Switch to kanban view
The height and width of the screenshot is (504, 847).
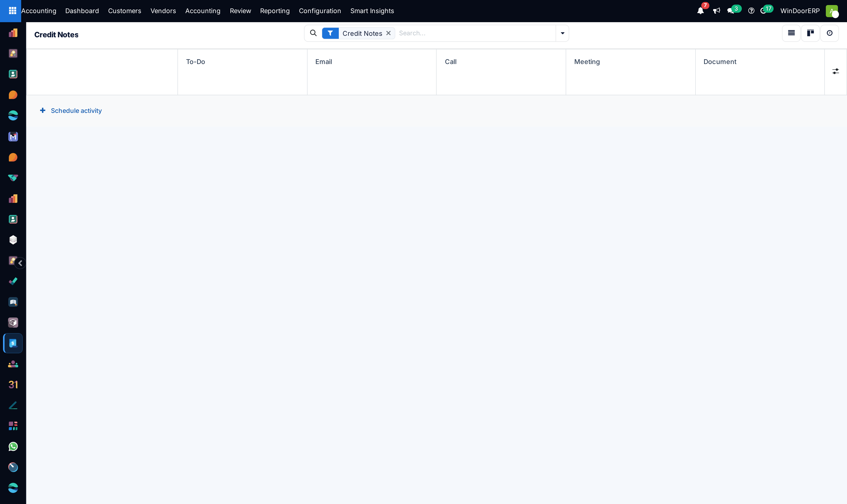click(x=810, y=33)
